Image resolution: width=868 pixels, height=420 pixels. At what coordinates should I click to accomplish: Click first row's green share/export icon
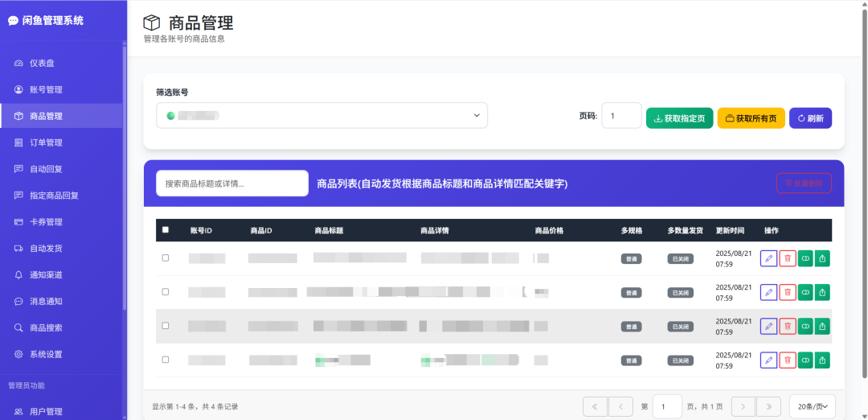[x=823, y=258]
